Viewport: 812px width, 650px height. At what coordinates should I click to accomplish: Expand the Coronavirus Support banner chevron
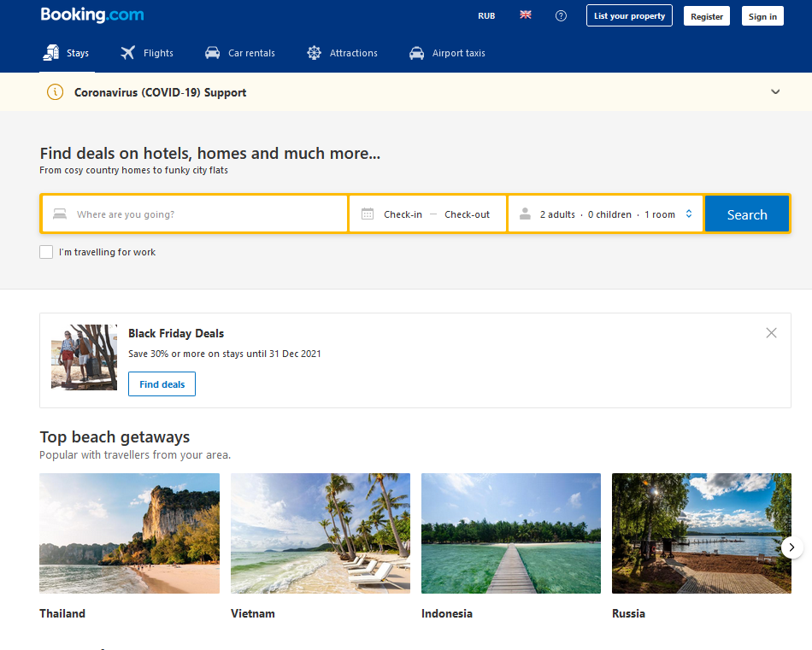[x=775, y=91]
